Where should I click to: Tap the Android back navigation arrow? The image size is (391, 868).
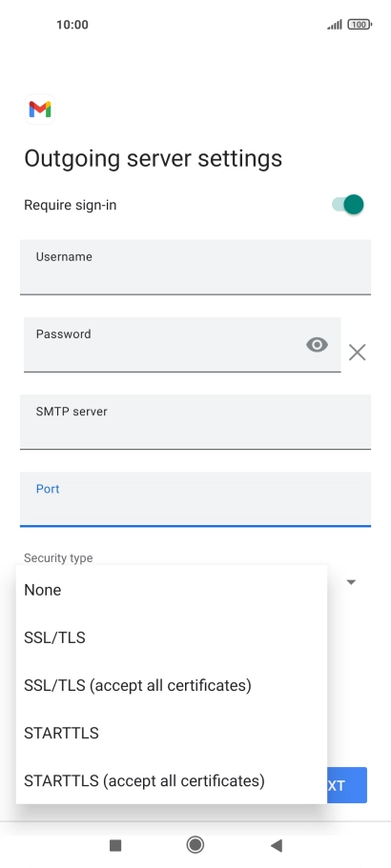[277, 845]
